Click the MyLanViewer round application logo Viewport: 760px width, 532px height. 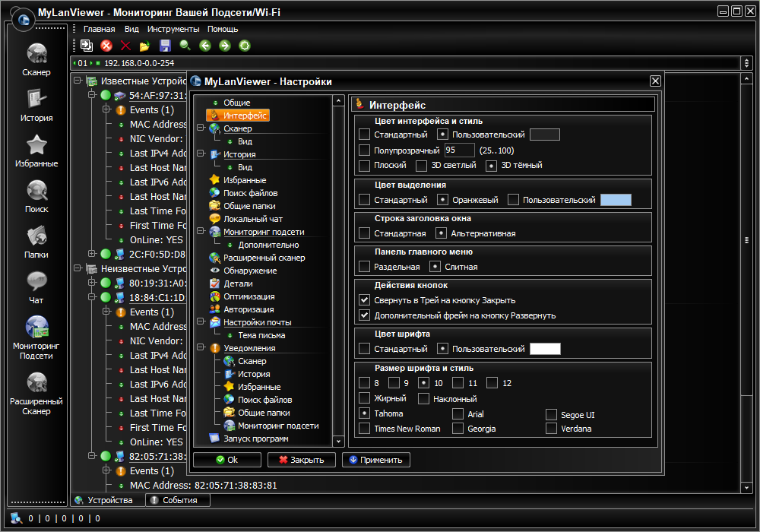pos(24,20)
